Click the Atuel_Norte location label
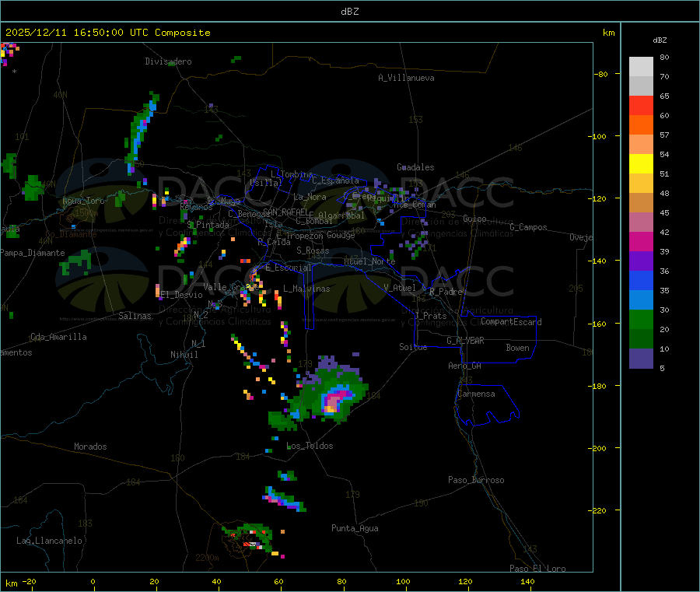The width and height of the screenshot is (700, 592). tap(369, 261)
